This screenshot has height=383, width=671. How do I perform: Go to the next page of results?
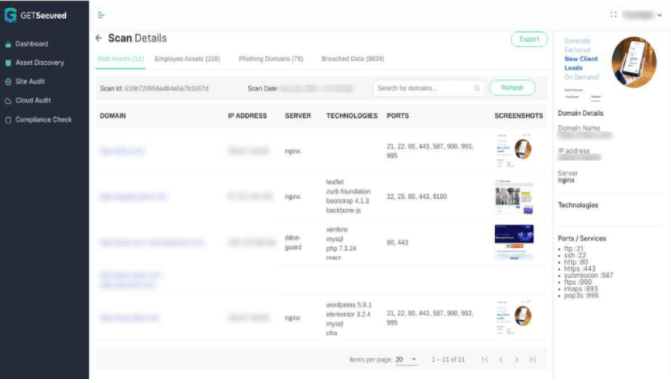coord(517,359)
